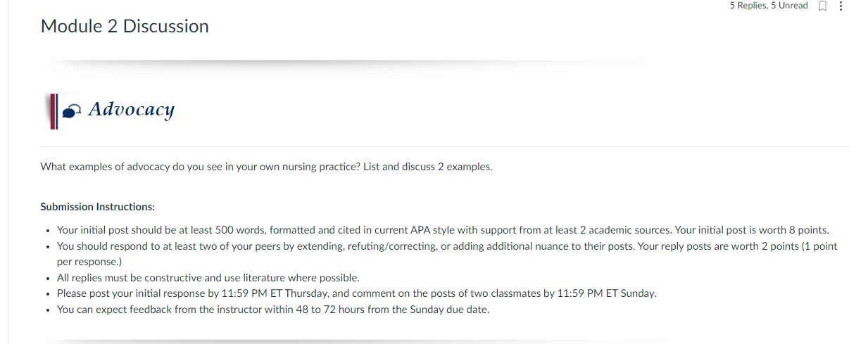Select the '5 Replies, 5 Unread' counter
The height and width of the screenshot is (344, 868).
pyautogui.click(x=769, y=6)
